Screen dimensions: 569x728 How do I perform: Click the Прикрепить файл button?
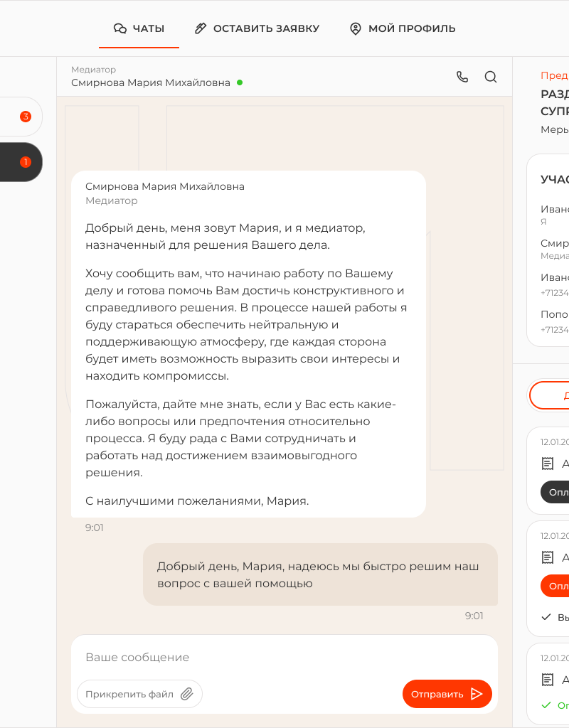139,694
